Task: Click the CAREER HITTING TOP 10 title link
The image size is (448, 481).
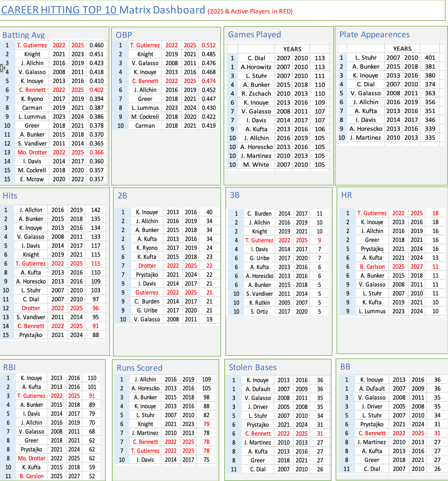Action: click(60, 10)
